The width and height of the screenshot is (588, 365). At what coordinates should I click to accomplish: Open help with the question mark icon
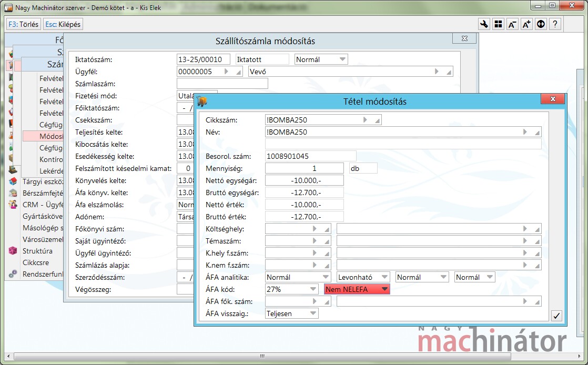555,24
